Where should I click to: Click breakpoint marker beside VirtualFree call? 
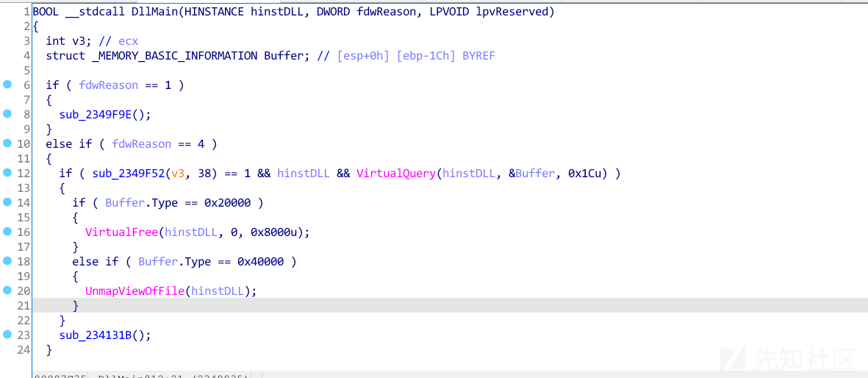(x=7, y=232)
